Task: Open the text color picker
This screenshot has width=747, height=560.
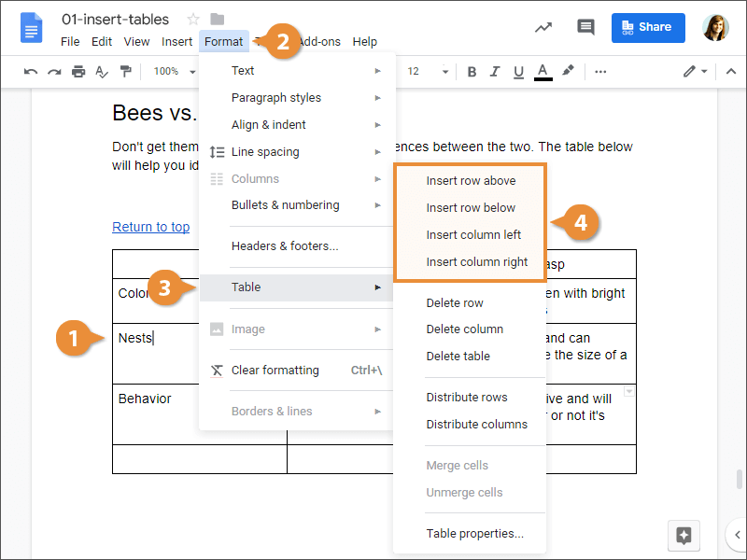Action: [x=543, y=72]
